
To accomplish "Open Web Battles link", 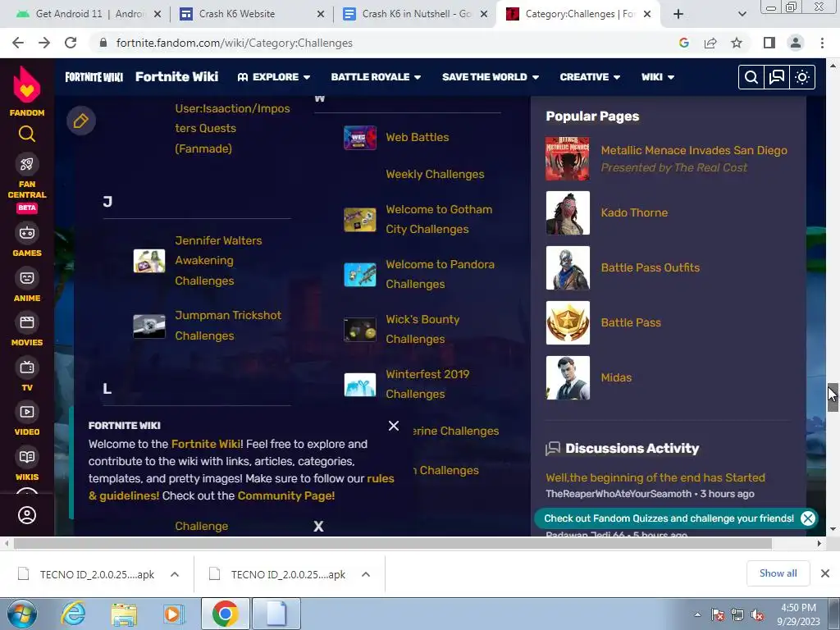I will (418, 137).
